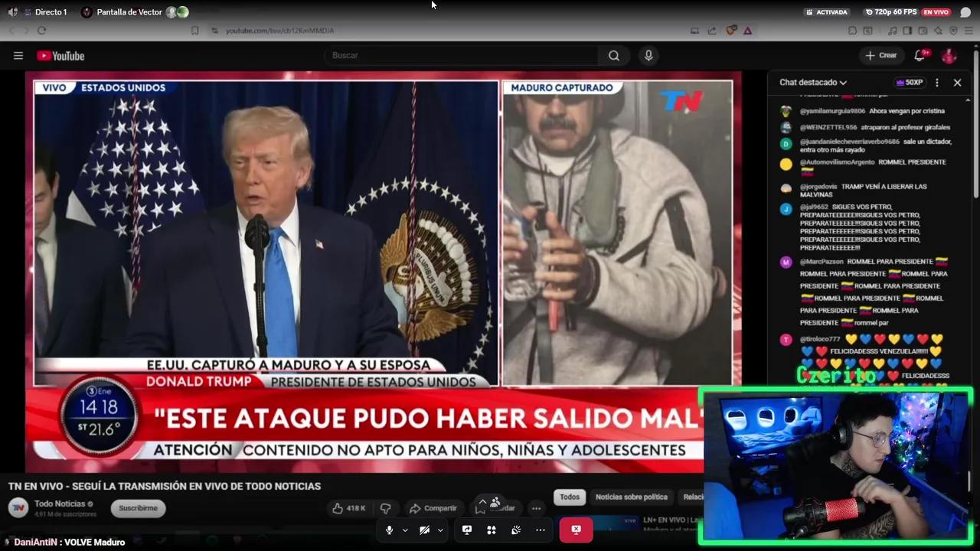Screen dimensions: 980x551
Task: Bookmark this page in address bar
Action: point(194,31)
